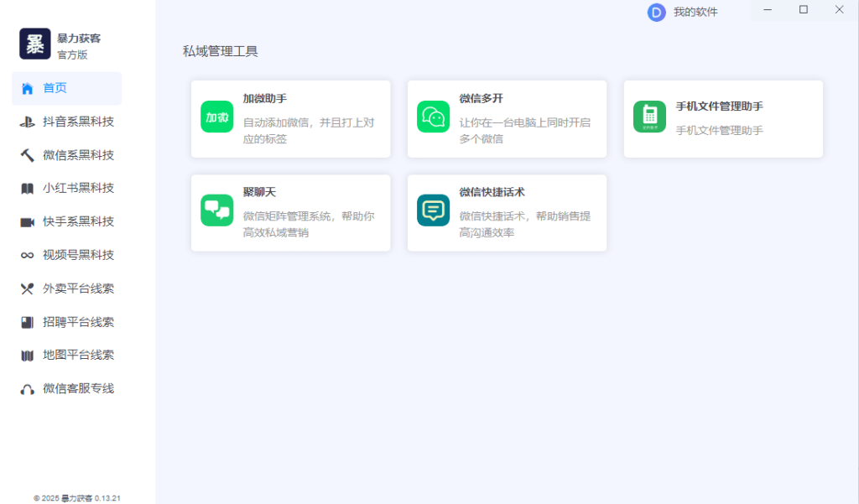Click the D user avatar
The width and height of the screenshot is (859, 504).
pyautogui.click(x=656, y=13)
